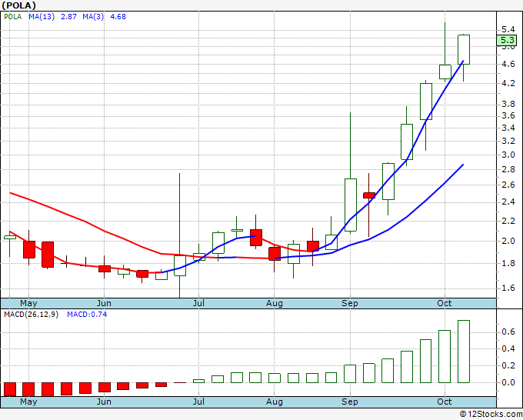Click the 3.8 price axis label
The width and height of the screenshot is (523, 420).
507,103
